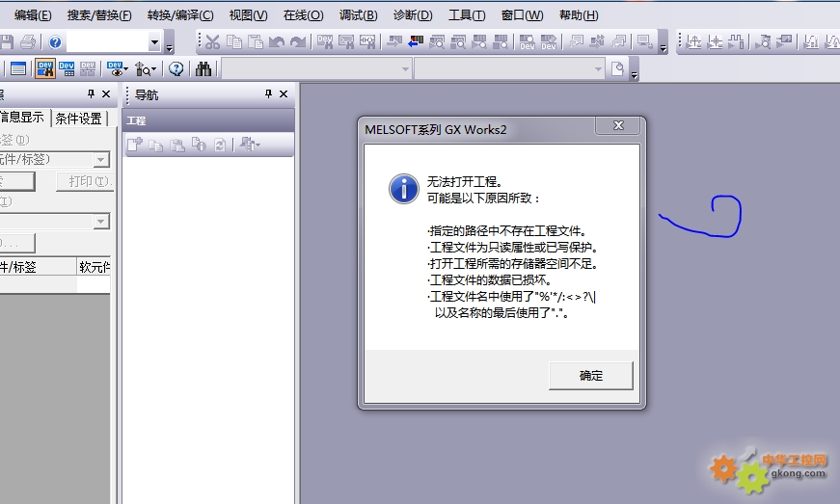Image resolution: width=840 pixels, height=504 pixels.
Task: Click the write to PLC icon
Action: tap(394, 41)
